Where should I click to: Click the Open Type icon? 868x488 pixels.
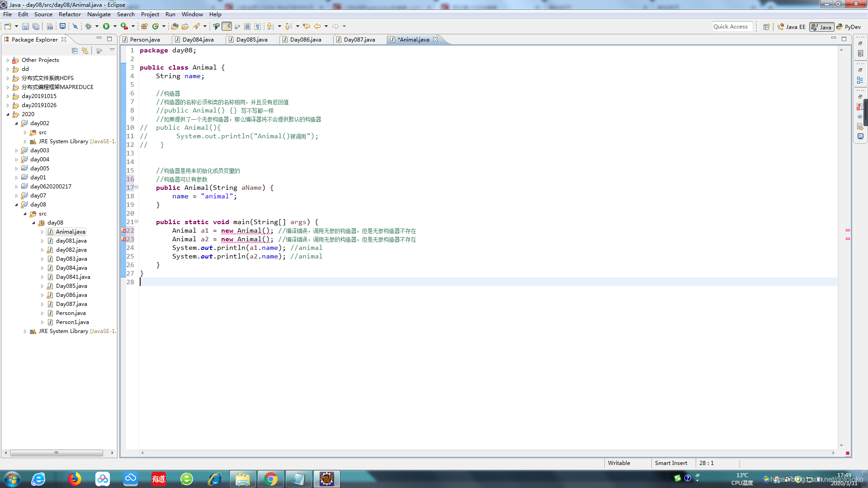click(x=175, y=27)
